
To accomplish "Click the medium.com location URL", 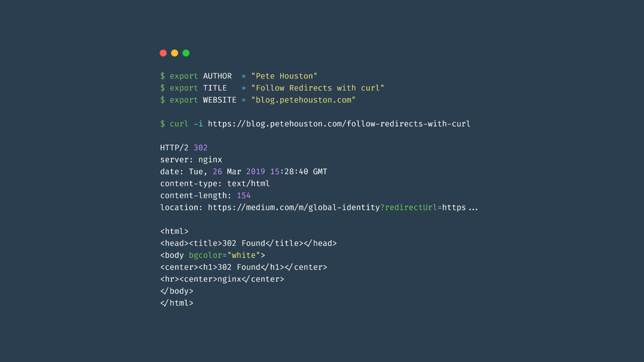I will (294, 207).
